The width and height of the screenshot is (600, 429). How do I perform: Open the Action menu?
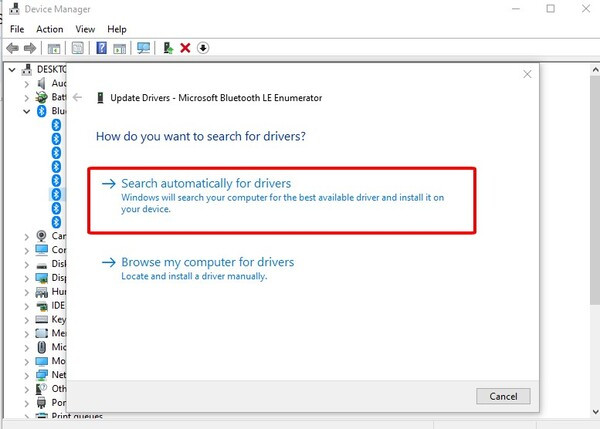[x=50, y=29]
